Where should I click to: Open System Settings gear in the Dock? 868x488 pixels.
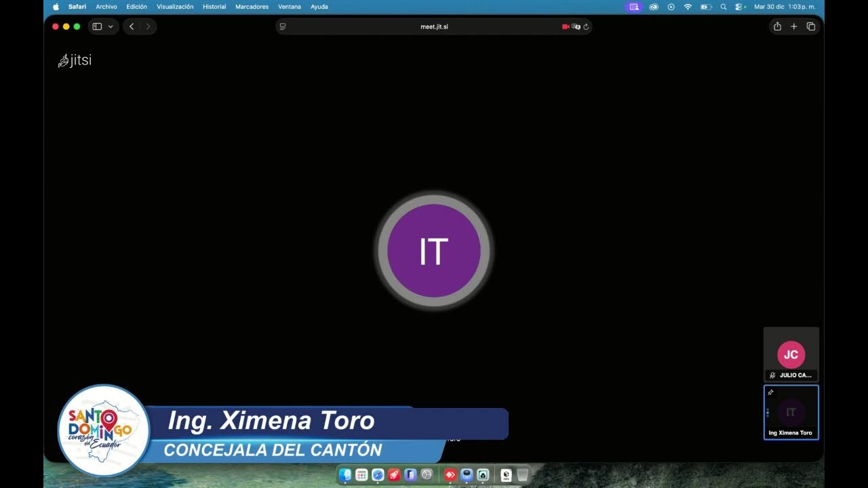pyautogui.click(x=427, y=475)
